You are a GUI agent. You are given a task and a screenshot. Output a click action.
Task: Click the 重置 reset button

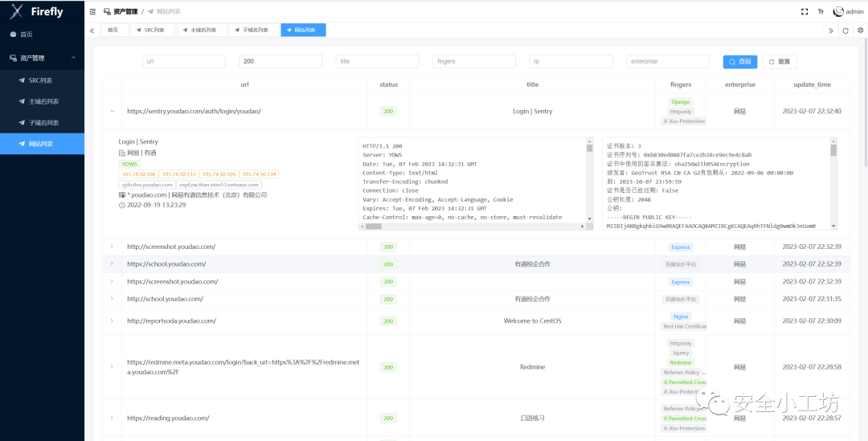coord(780,61)
